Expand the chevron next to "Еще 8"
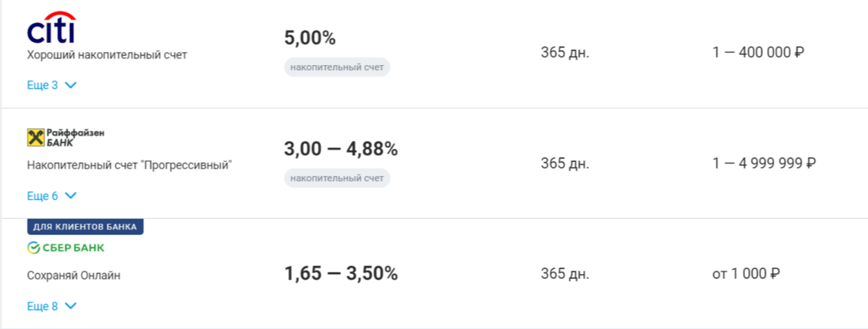868x329 pixels. click(70, 307)
